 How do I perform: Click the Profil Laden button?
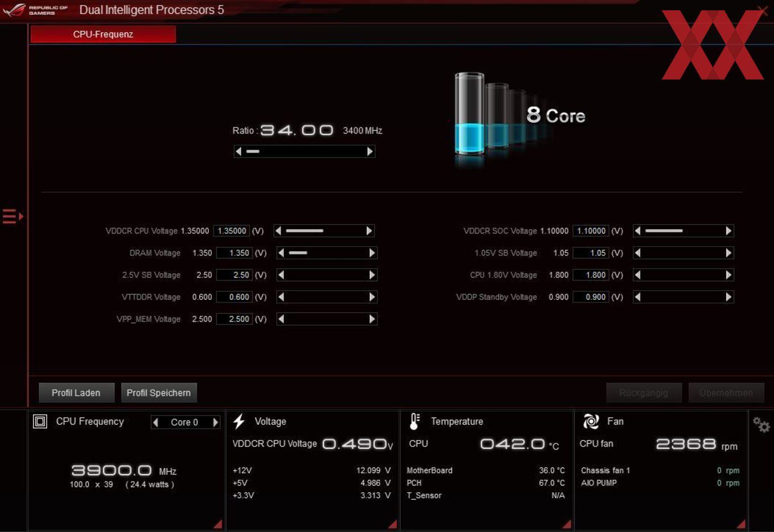(x=76, y=393)
